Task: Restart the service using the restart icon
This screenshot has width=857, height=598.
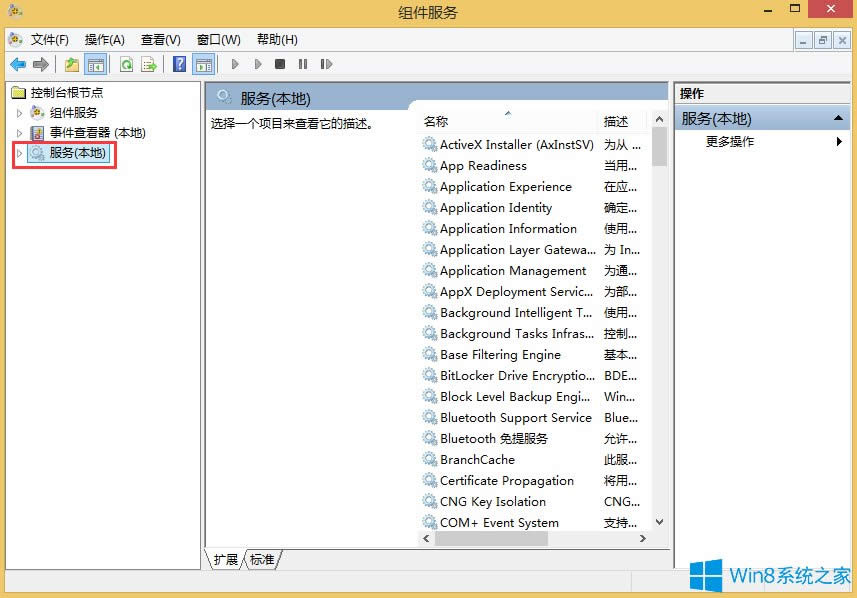Action: [327, 64]
